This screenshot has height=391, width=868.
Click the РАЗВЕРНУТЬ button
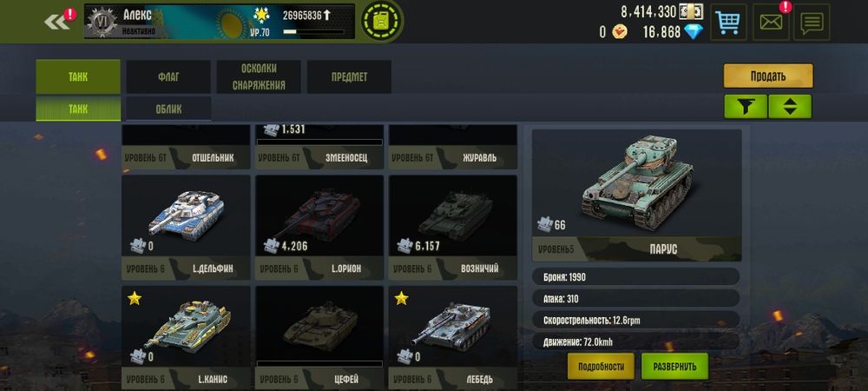674,366
